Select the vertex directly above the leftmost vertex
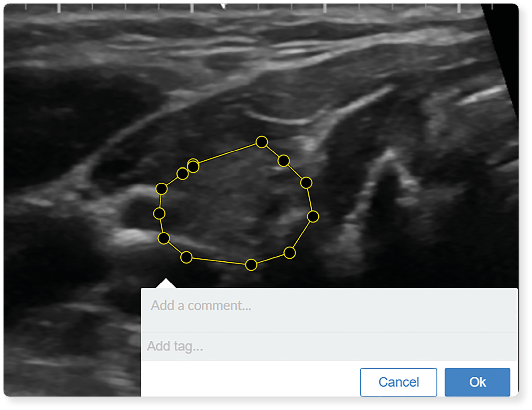 (161, 189)
